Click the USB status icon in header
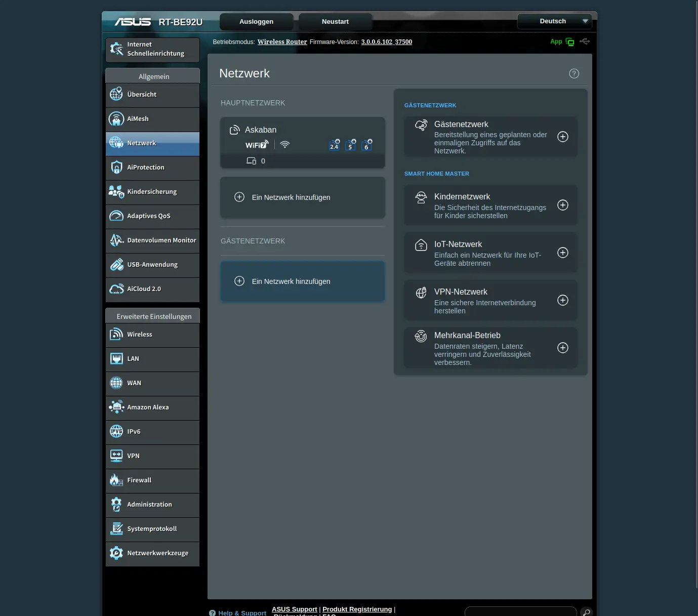698x616 pixels. click(585, 42)
